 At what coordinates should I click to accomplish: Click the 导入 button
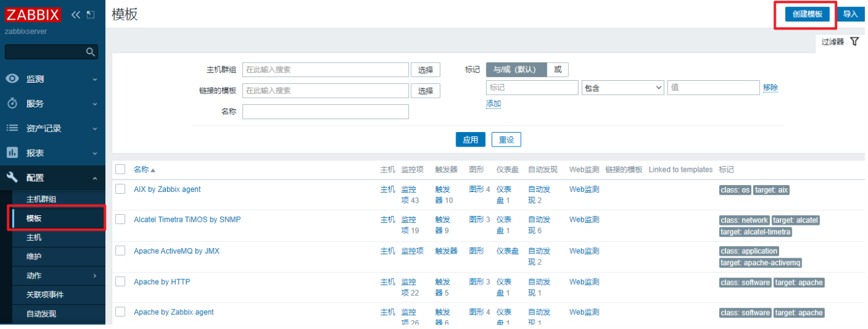(851, 14)
